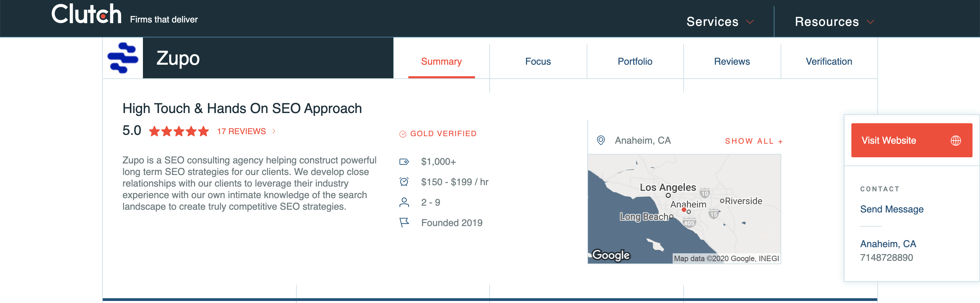Click the Google logo on the map
The image size is (980, 303).
click(611, 255)
